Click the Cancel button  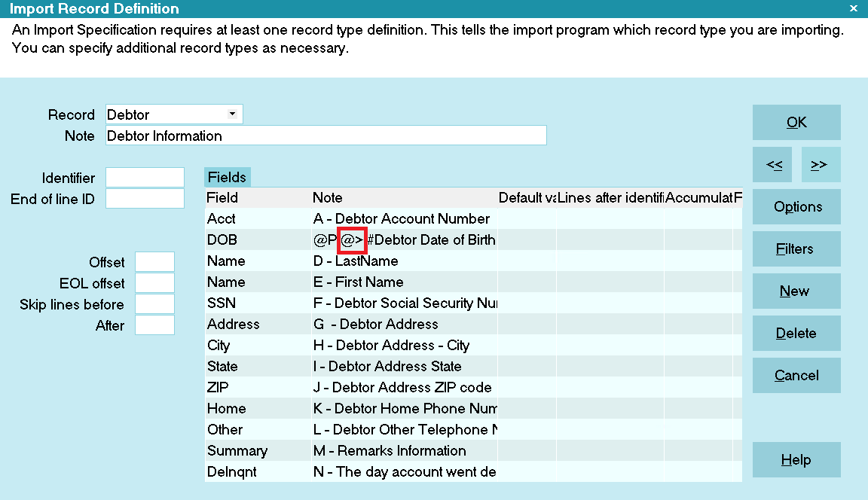tap(796, 376)
